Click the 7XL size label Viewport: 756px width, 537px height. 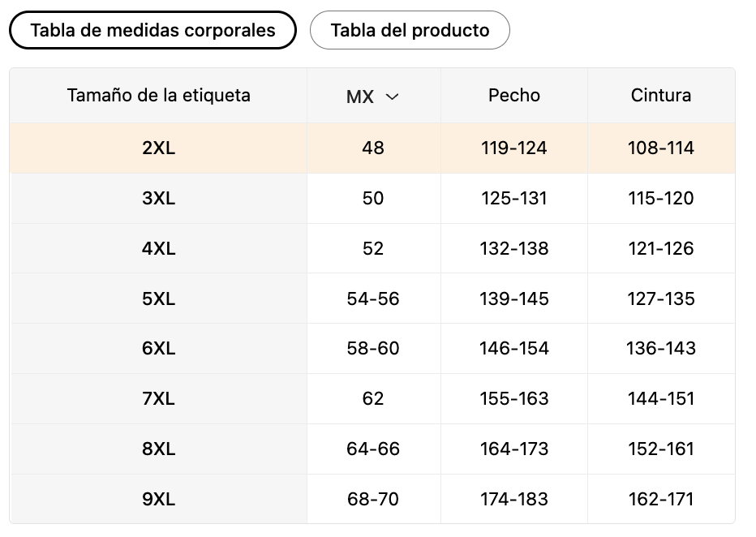(x=158, y=399)
